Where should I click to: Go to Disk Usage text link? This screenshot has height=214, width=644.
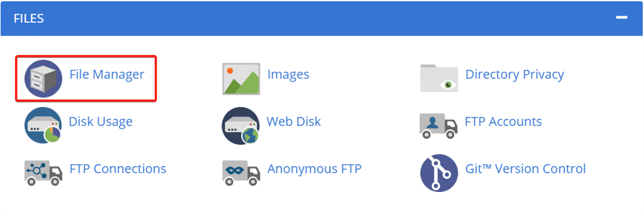[x=100, y=122]
